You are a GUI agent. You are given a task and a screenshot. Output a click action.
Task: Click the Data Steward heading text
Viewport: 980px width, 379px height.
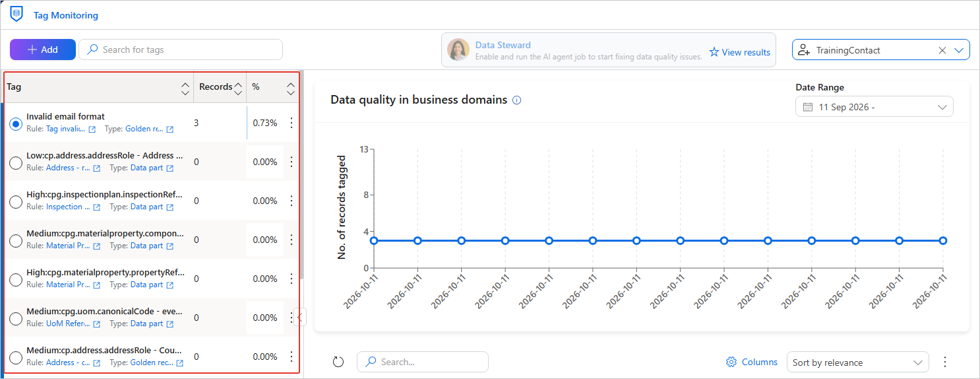tap(503, 45)
